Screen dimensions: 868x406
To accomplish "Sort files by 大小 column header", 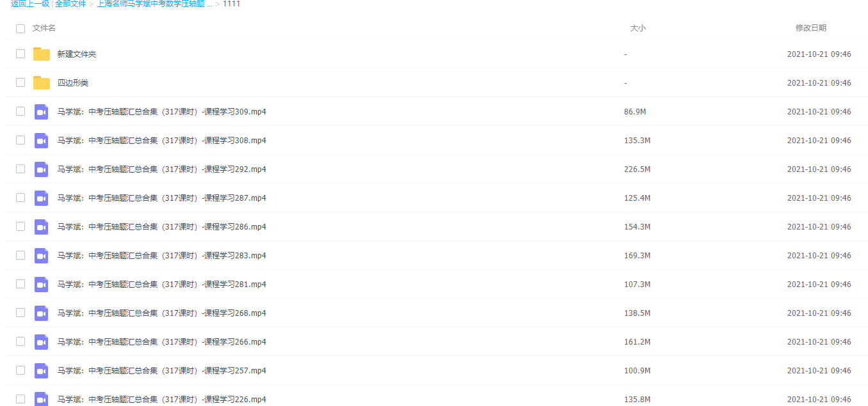I will click(638, 28).
